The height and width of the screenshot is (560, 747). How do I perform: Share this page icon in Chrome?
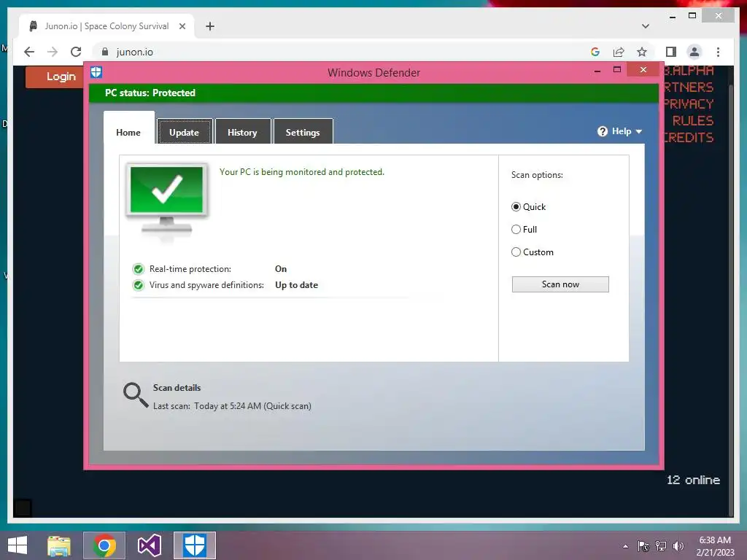619,52
